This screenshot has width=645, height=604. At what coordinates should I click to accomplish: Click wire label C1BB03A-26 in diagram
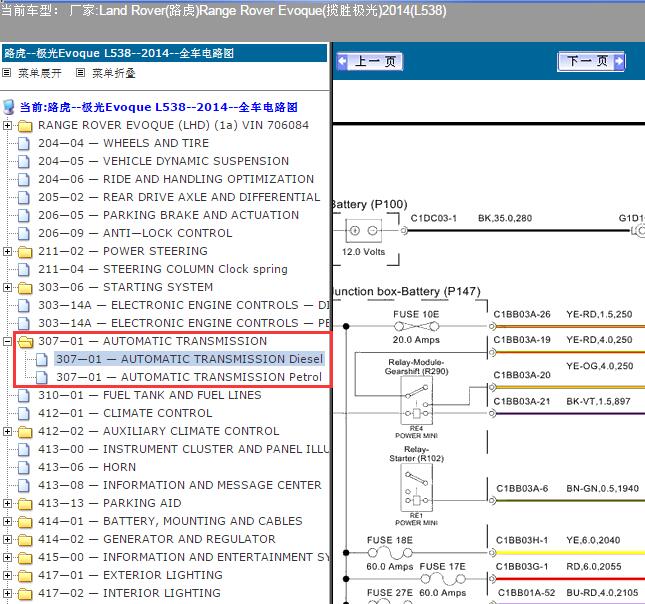522,314
